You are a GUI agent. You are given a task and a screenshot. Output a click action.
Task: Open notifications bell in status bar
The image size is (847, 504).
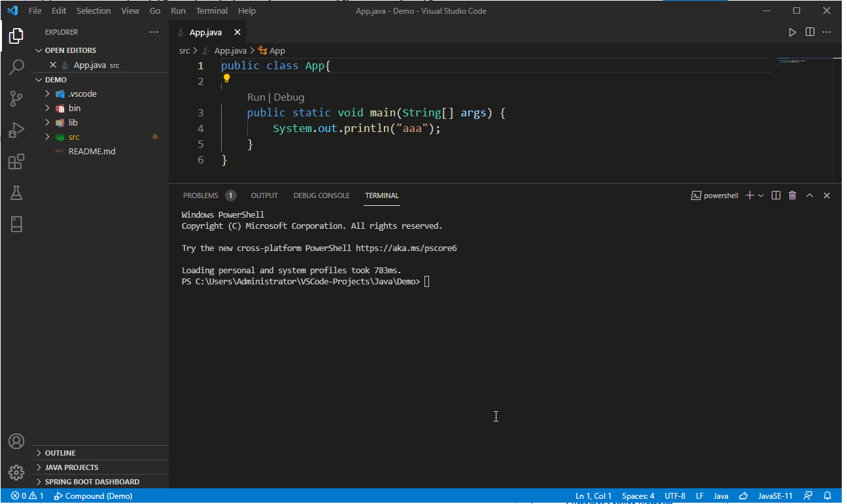pos(827,496)
